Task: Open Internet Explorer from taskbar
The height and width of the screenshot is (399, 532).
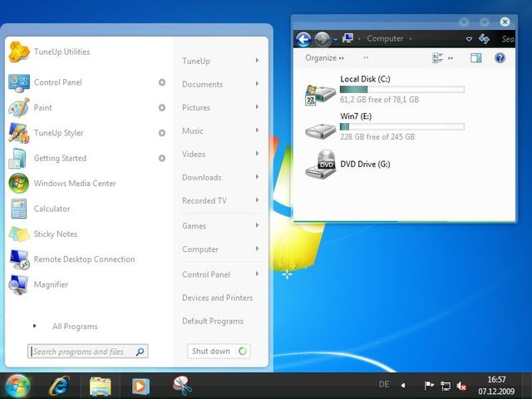Action: point(59,386)
